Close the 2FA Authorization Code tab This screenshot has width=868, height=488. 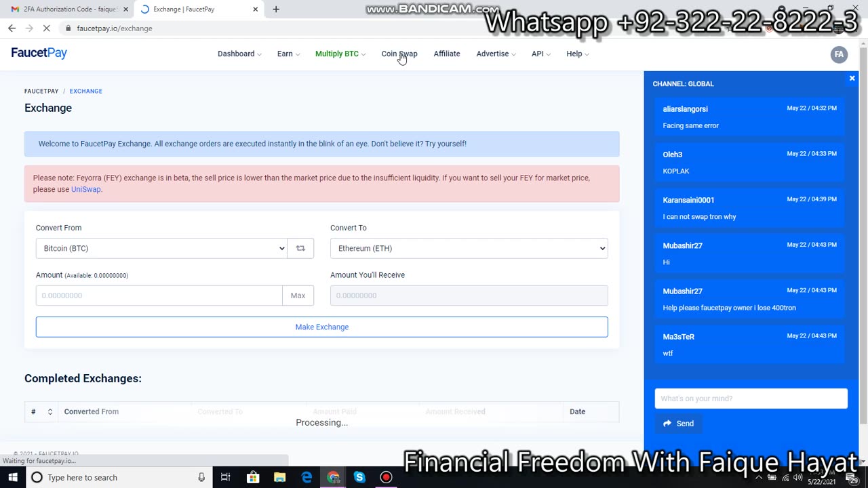click(x=125, y=9)
